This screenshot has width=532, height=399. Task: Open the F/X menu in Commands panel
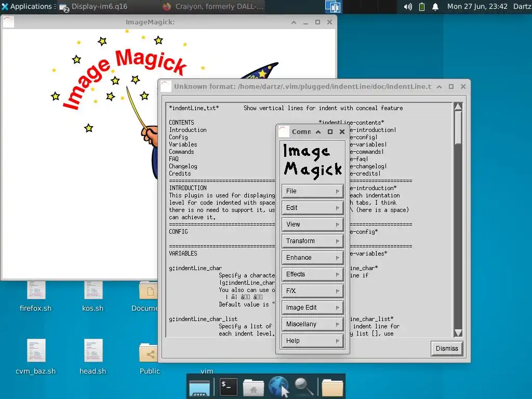(x=312, y=291)
